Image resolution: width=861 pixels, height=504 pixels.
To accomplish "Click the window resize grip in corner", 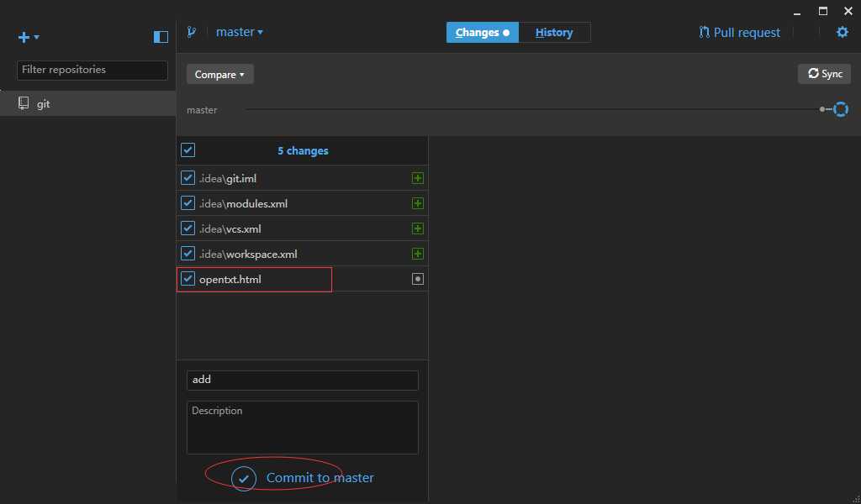I will point(857,500).
